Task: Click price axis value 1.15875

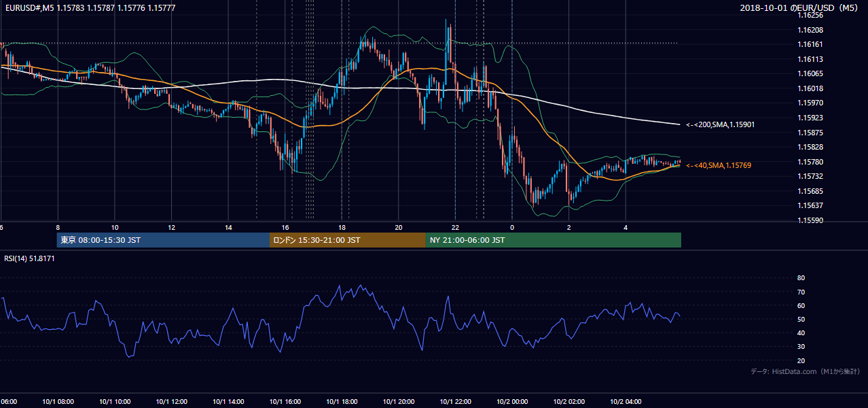Action: tap(810, 133)
